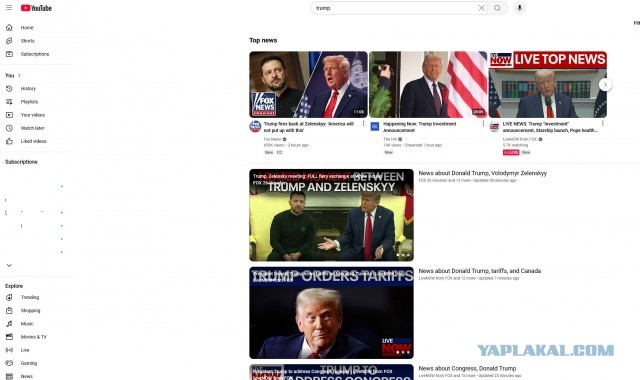
Task: Play The Hill Trump investment announcement thumbnail
Action: (x=428, y=84)
